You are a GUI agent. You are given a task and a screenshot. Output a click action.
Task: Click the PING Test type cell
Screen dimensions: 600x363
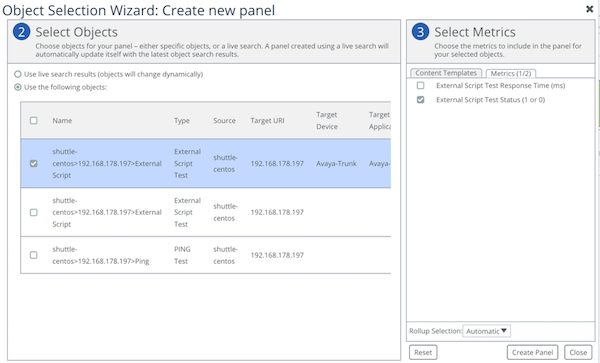(182, 255)
